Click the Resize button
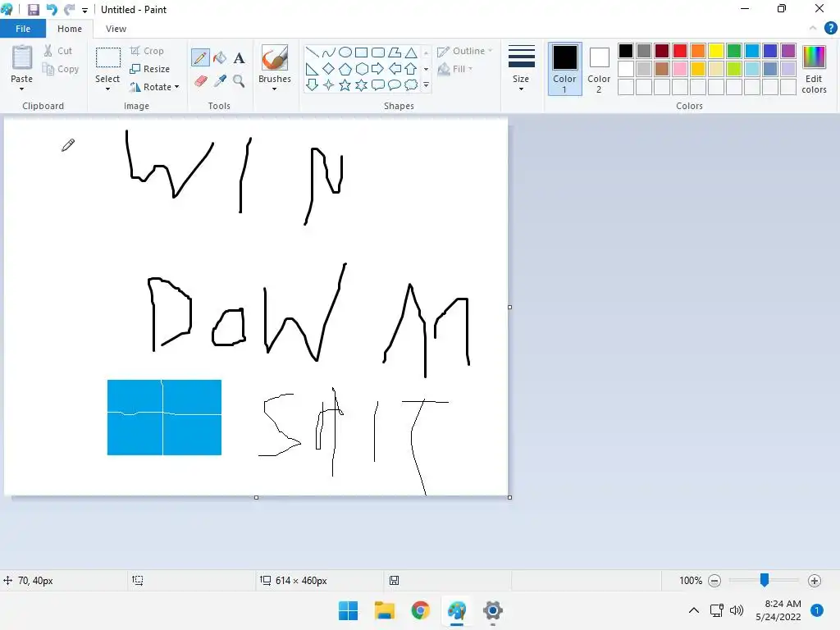The image size is (840, 630). [x=150, y=69]
